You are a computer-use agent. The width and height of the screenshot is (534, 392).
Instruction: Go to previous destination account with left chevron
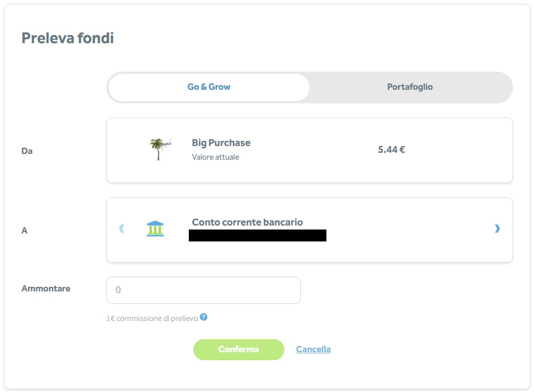(x=121, y=229)
